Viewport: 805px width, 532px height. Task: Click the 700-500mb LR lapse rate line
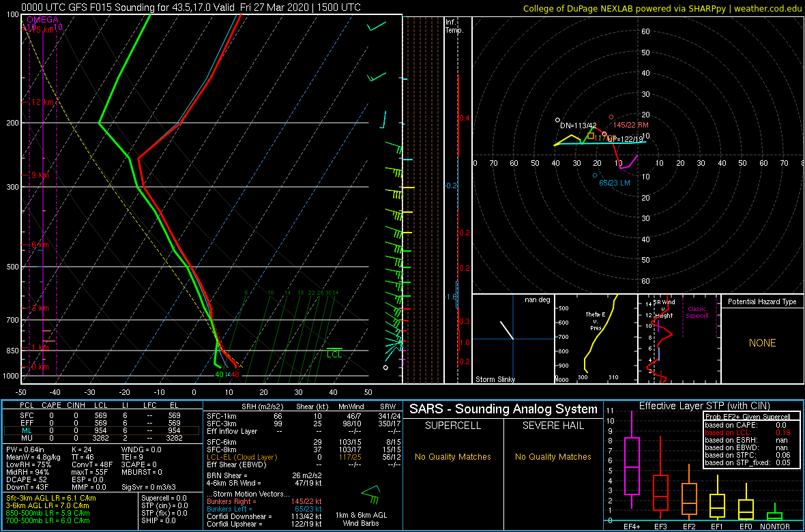pyautogui.click(x=47, y=520)
